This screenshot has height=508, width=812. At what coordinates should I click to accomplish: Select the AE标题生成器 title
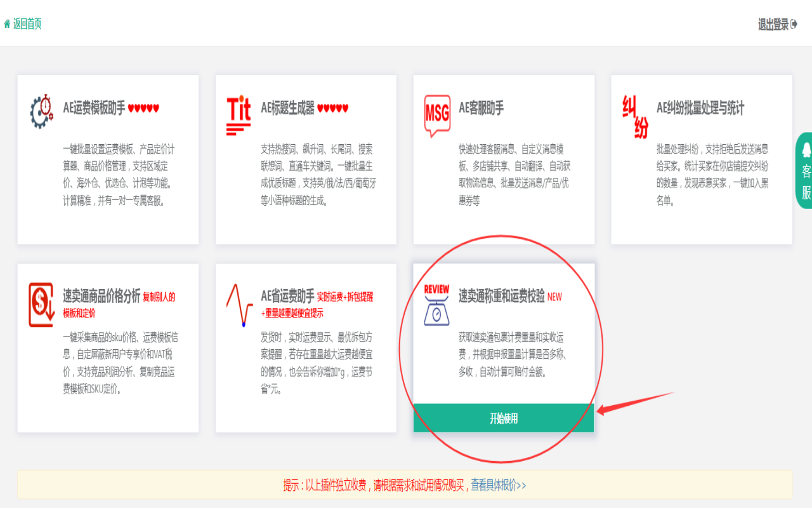click(x=287, y=108)
